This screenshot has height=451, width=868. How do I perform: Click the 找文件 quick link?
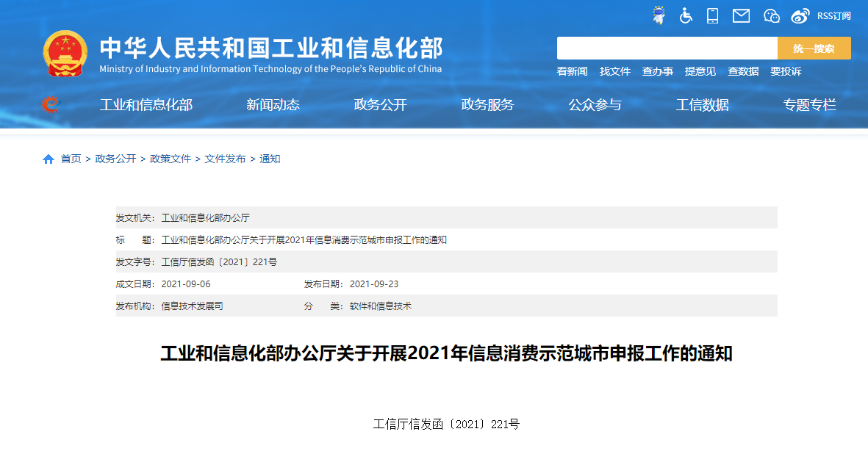click(614, 71)
